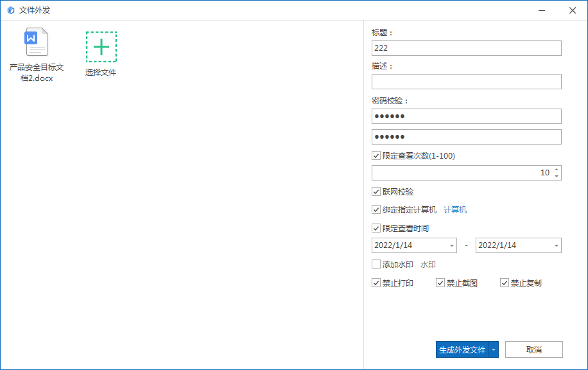Uncheck the 禁止复制 option
The width and height of the screenshot is (588, 370).
coord(505,283)
